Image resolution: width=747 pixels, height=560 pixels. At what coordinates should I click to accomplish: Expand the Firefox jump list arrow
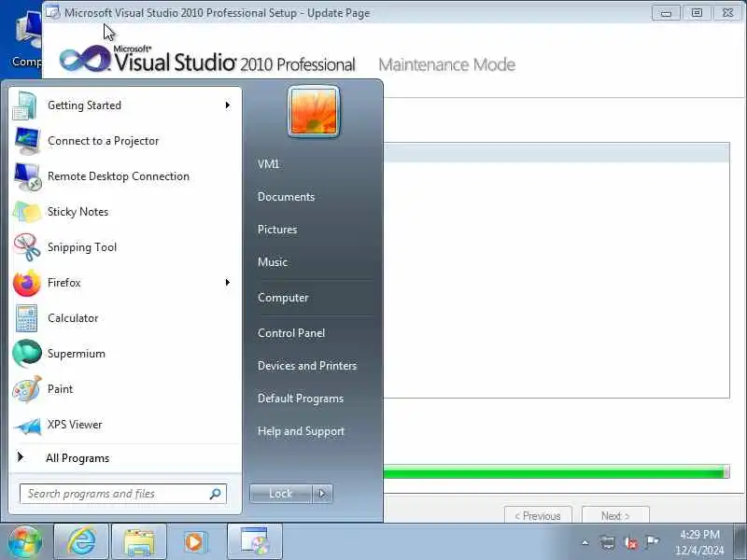click(x=228, y=283)
